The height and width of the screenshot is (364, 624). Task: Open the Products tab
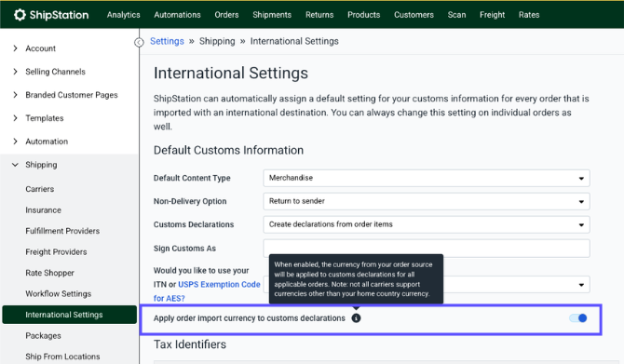pos(364,15)
